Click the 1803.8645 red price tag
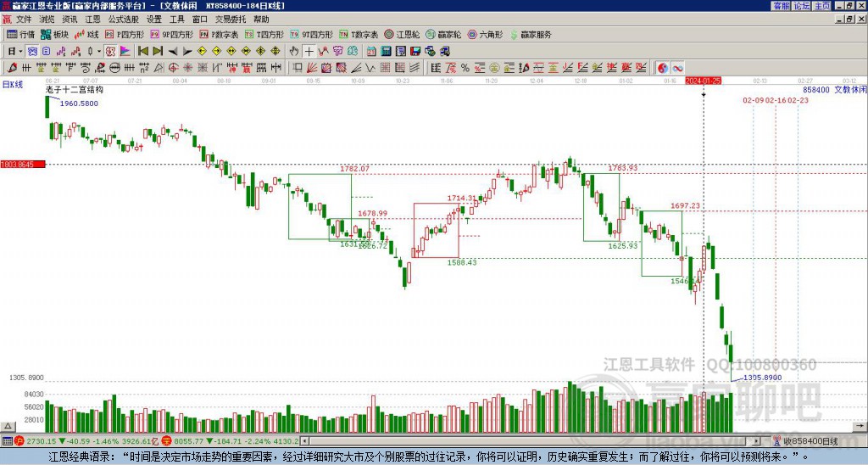Screen dimensions: 868x465 tap(23, 164)
